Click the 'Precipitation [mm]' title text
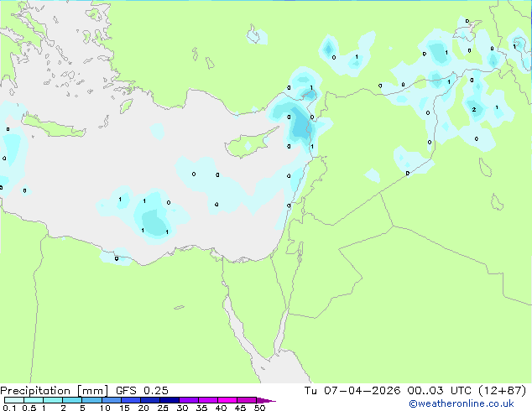 click(x=55, y=391)
